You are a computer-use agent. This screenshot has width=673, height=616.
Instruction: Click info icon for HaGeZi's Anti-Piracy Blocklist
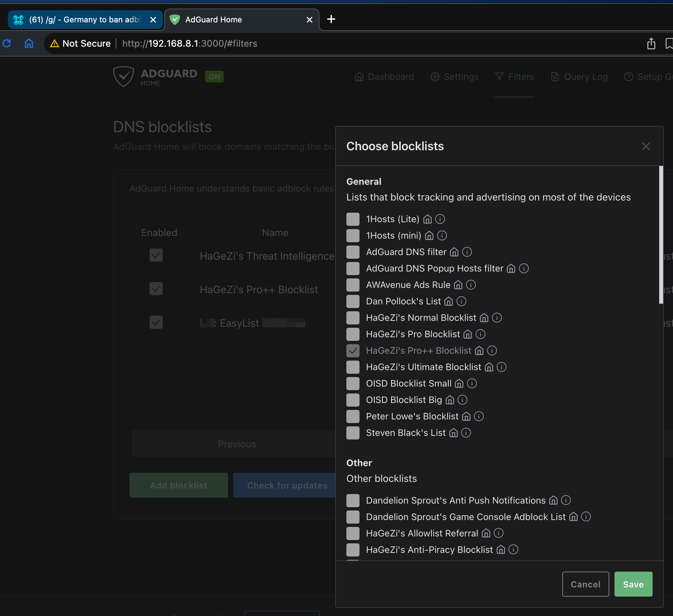point(513,550)
